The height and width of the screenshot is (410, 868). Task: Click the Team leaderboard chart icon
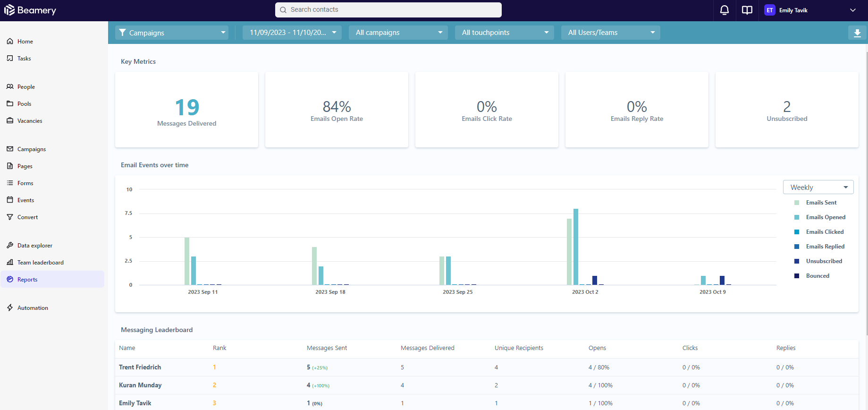(x=10, y=262)
